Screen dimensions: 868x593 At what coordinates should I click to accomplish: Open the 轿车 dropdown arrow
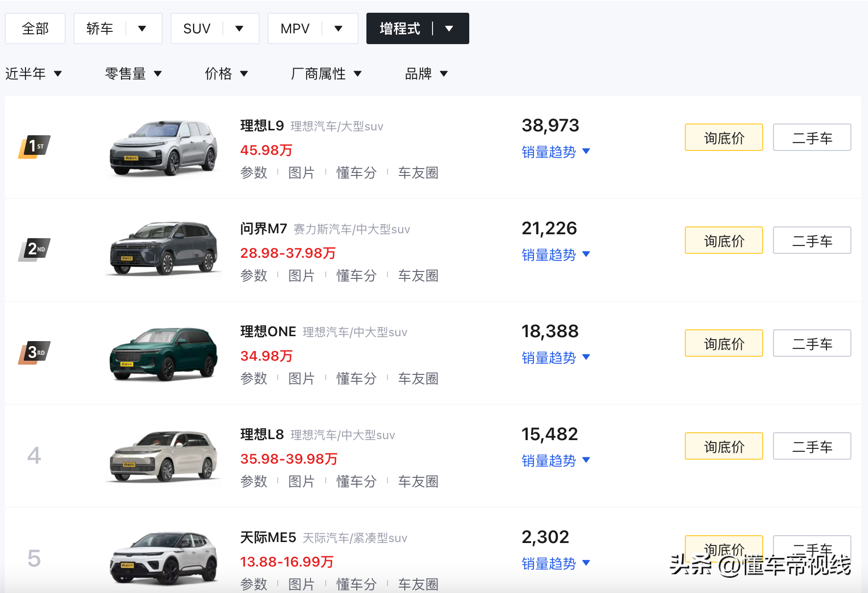(x=142, y=28)
